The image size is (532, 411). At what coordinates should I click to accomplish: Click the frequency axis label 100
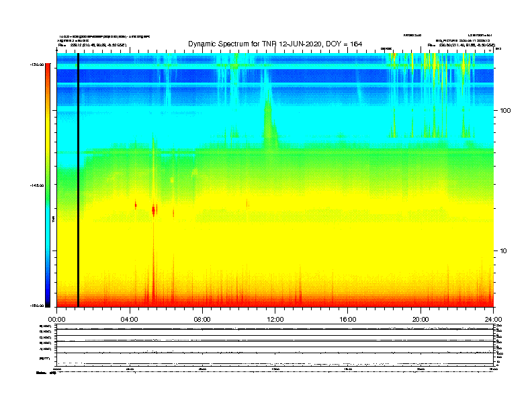pos(505,111)
